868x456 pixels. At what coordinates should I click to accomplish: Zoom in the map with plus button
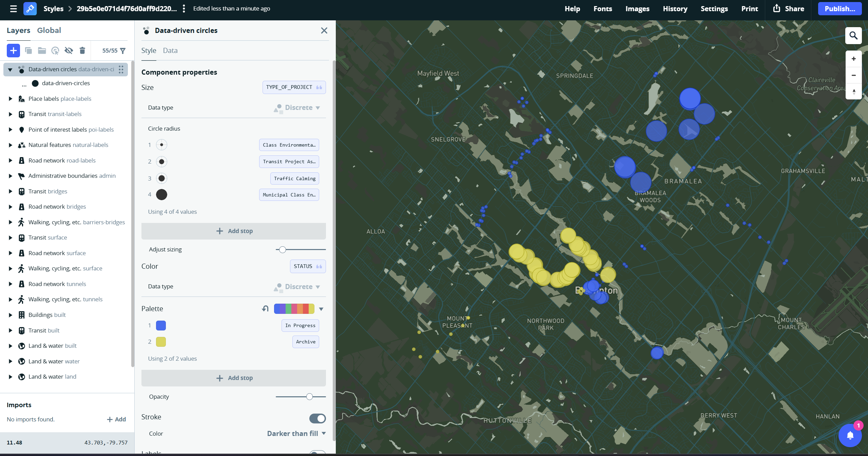(853, 59)
